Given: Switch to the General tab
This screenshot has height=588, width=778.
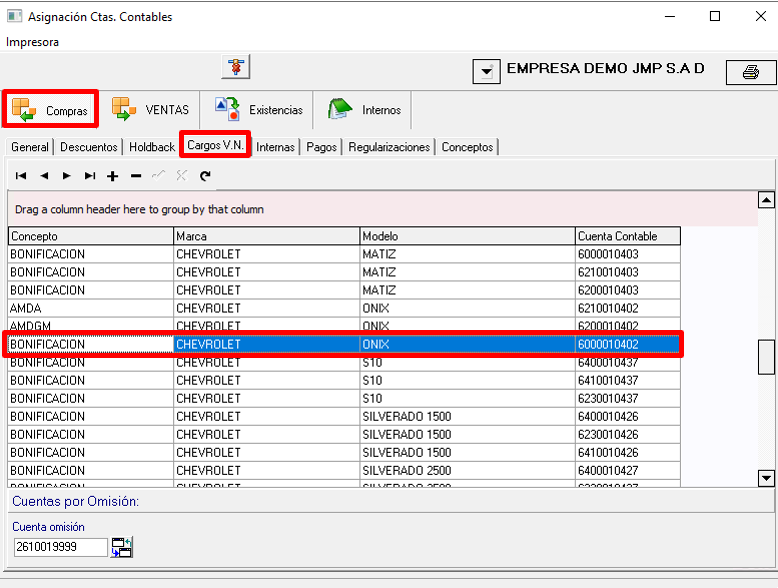Looking at the screenshot, I should click(x=30, y=147).
